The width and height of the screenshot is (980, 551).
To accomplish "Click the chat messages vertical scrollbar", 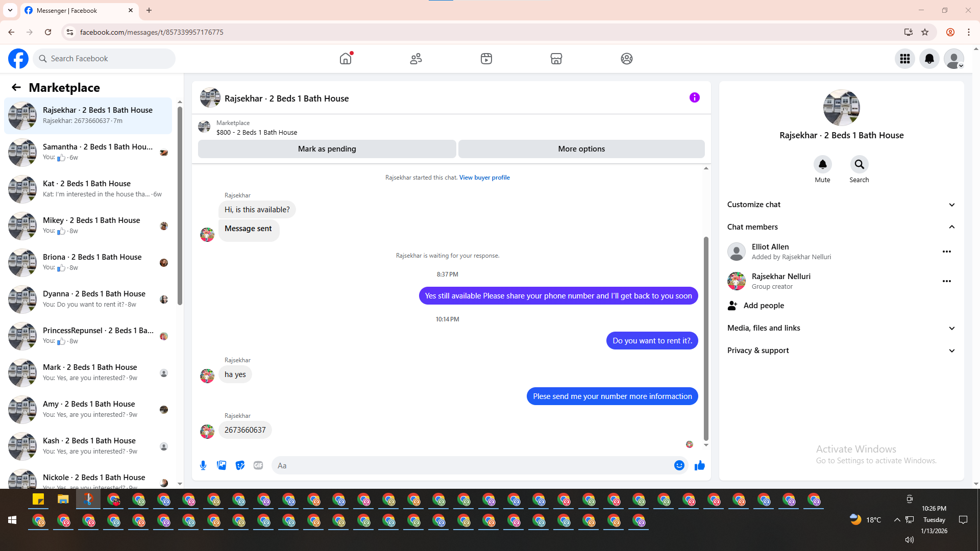I will coord(706,337).
